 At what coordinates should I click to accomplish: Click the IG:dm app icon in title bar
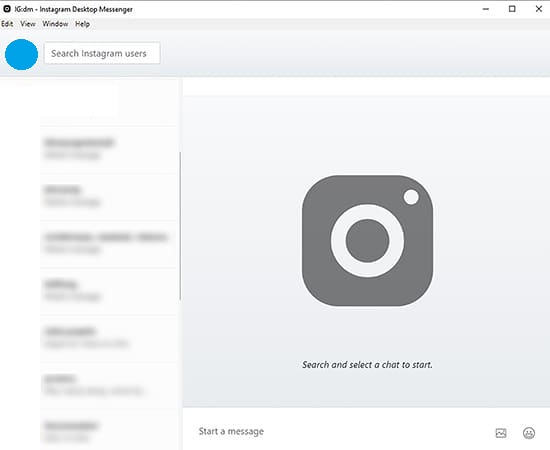point(7,9)
